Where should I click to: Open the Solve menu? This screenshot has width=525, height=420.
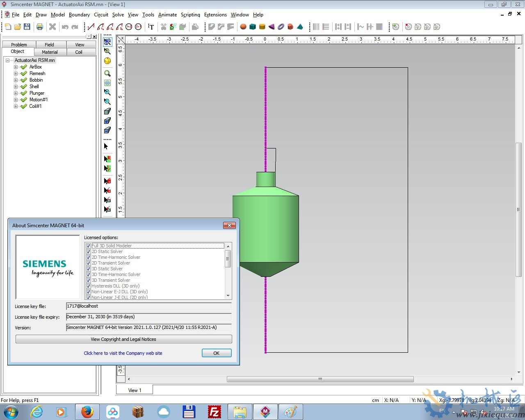[x=118, y=15]
